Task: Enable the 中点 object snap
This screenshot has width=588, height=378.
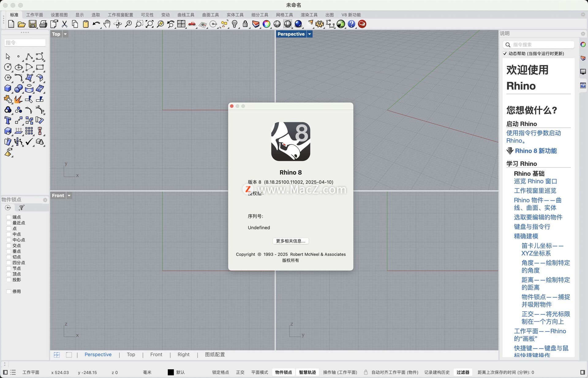Action: click(x=9, y=234)
